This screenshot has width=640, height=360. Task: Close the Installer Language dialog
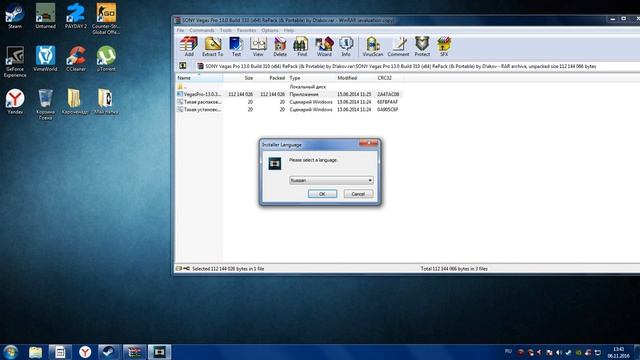coord(369,143)
